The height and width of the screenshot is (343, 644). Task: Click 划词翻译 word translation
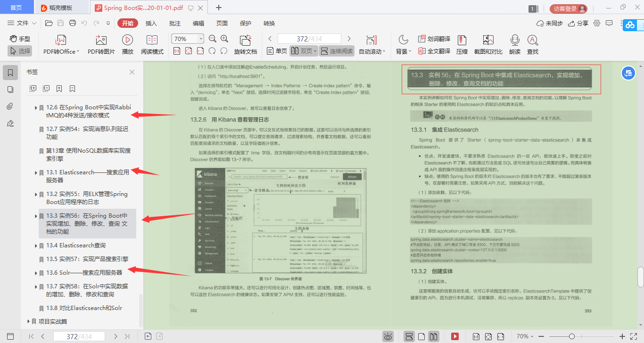pos(434,39)
